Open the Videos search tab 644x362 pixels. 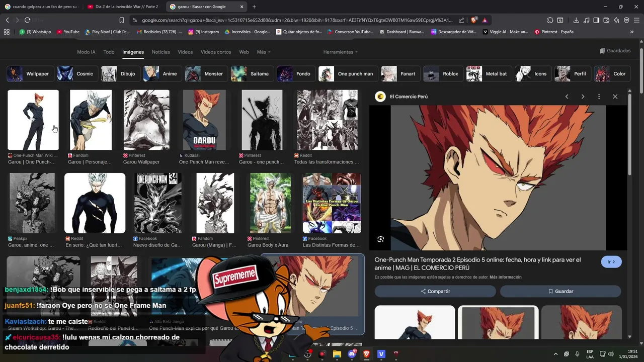click(185, 52)
